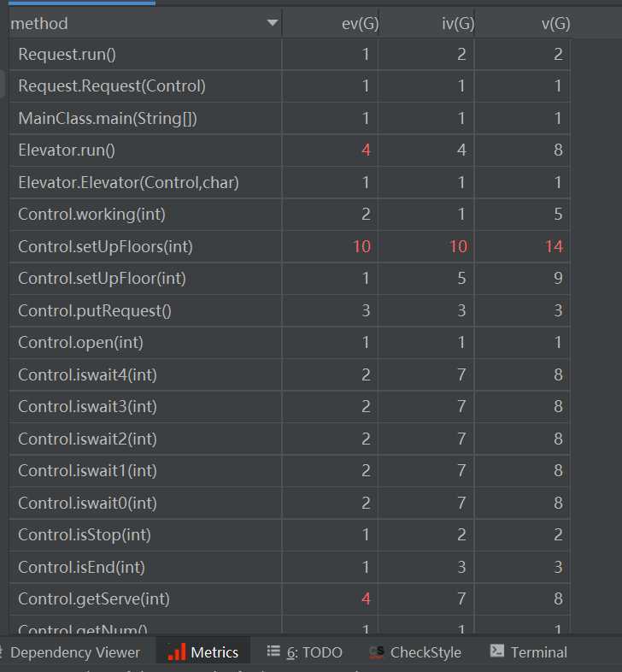Viewport: 622px width, 672px height.
Task: Click the CheckStyle icon
Action: pos(376,652)
